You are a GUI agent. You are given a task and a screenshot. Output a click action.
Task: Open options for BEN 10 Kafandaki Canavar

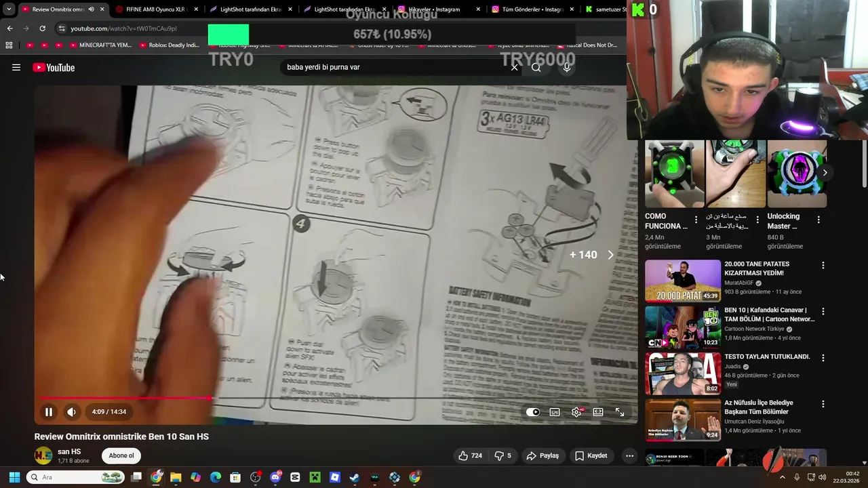823,312
